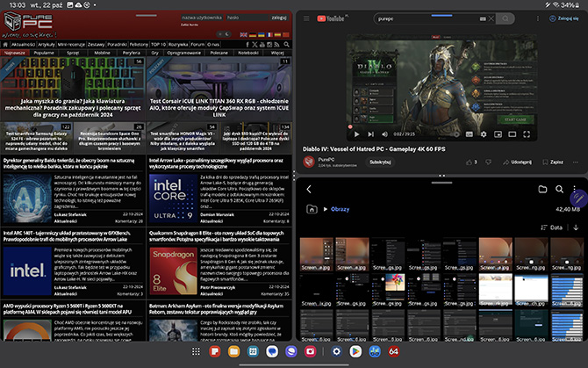
Task: Select the 'Gry' category tab
Action: click(154, 53)
